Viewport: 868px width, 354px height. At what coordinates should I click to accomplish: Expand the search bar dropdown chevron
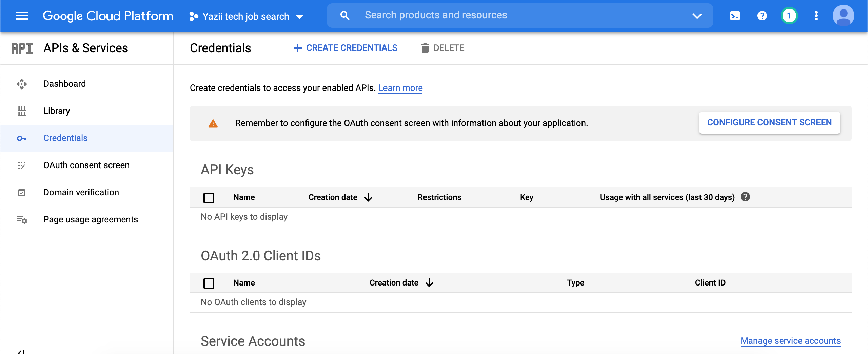click(x=697, y=16)
